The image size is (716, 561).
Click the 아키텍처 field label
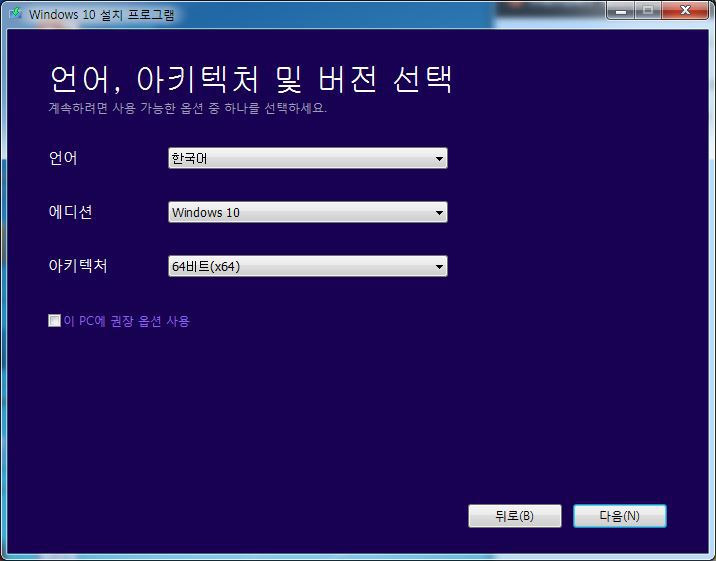(78, 266)
